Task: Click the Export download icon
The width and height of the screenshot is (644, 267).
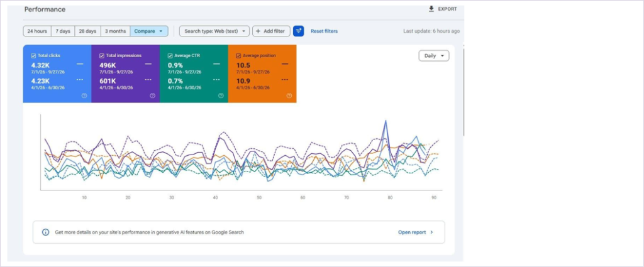Action: tap(431, 9)
